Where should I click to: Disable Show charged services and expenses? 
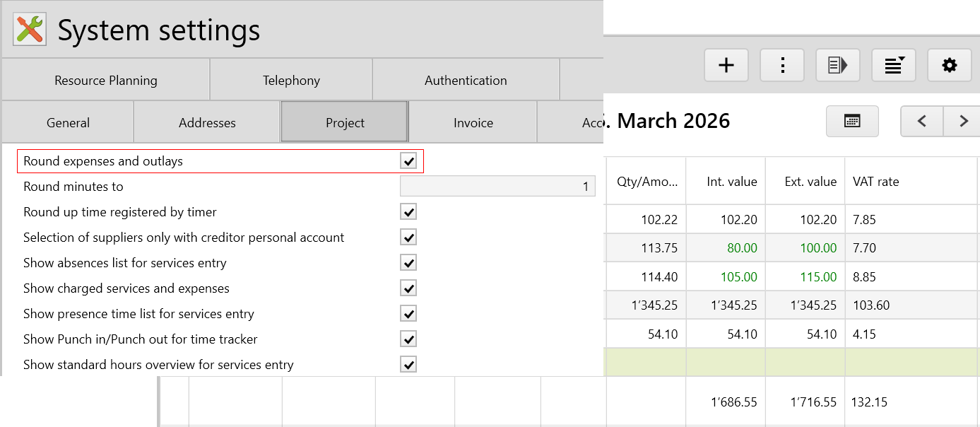(x=408, y=288)
